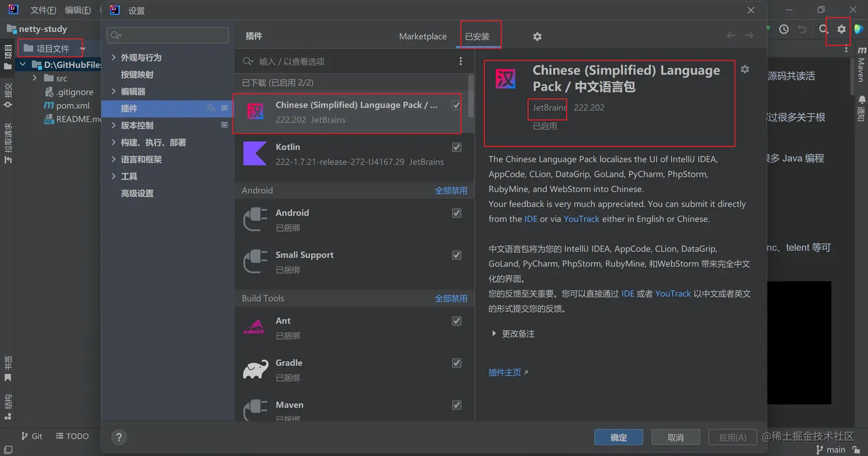Viewport: 868px width, 456px height.
Task: Open the Structure sidebar tool window
Action: pos(8,407)
